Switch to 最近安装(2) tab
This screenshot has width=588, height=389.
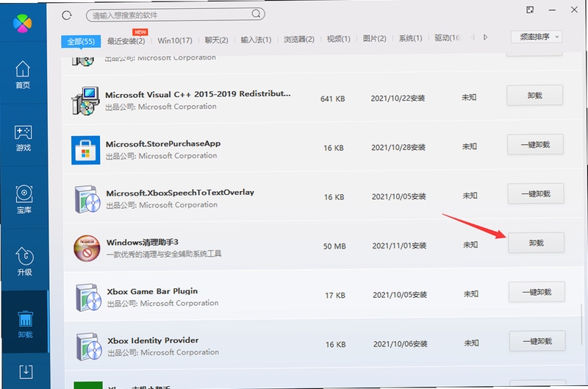126,41
